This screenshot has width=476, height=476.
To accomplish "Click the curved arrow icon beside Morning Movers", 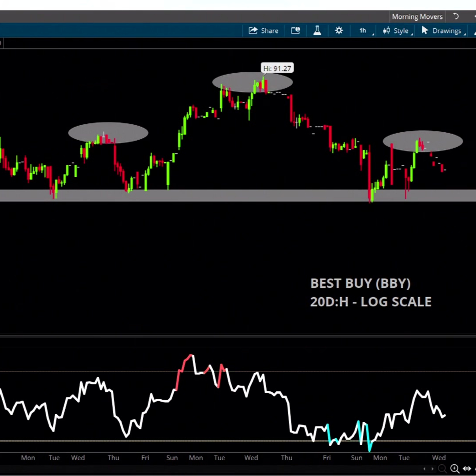I will (x=456, y=17).
